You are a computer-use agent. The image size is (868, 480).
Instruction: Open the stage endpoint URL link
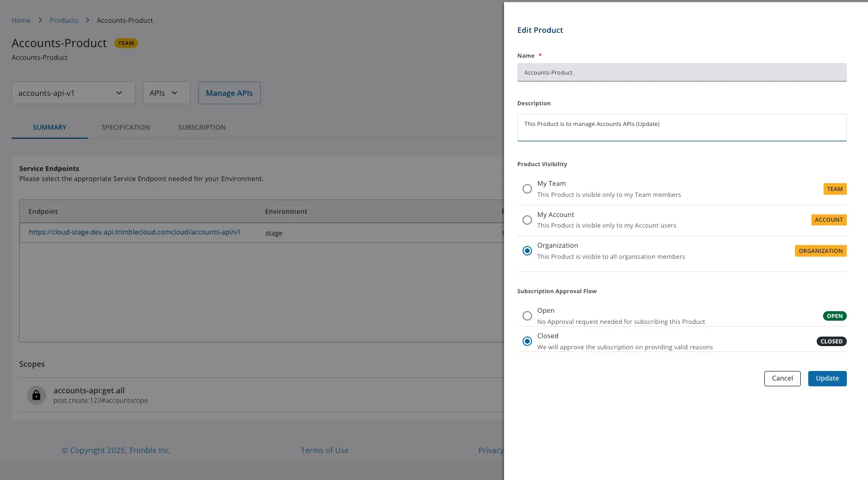point(135,232)
